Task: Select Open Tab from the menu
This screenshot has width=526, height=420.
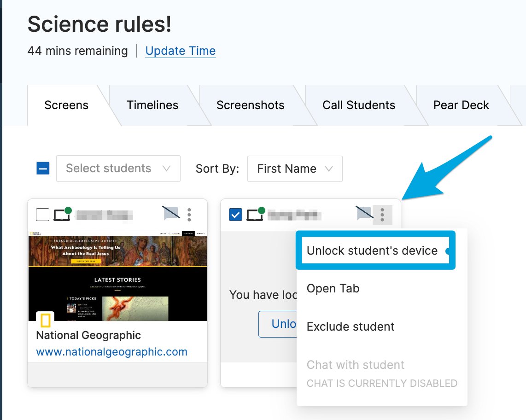Action: pyautogui.click(x=333, y=288)
